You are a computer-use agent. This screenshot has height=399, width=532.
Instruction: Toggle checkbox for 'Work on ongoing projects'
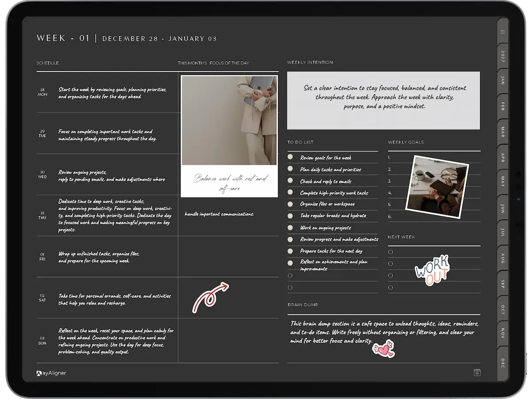click(x=290, y=227)
